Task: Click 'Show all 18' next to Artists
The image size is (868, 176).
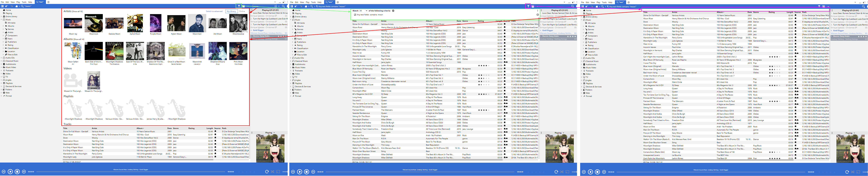Action: point(78,12)
